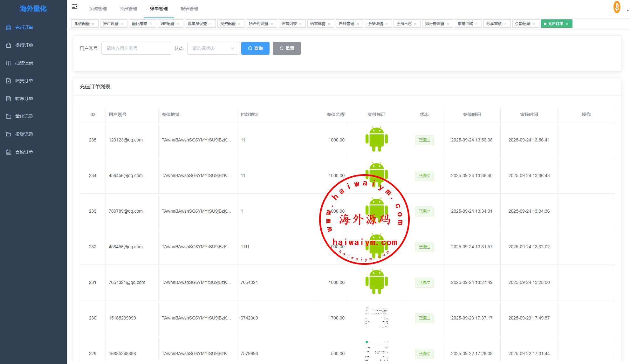Open the VIP配置 tab
The height and width of the screenshot is (364, 630).
pyautogui.click(x=168, y=24)
